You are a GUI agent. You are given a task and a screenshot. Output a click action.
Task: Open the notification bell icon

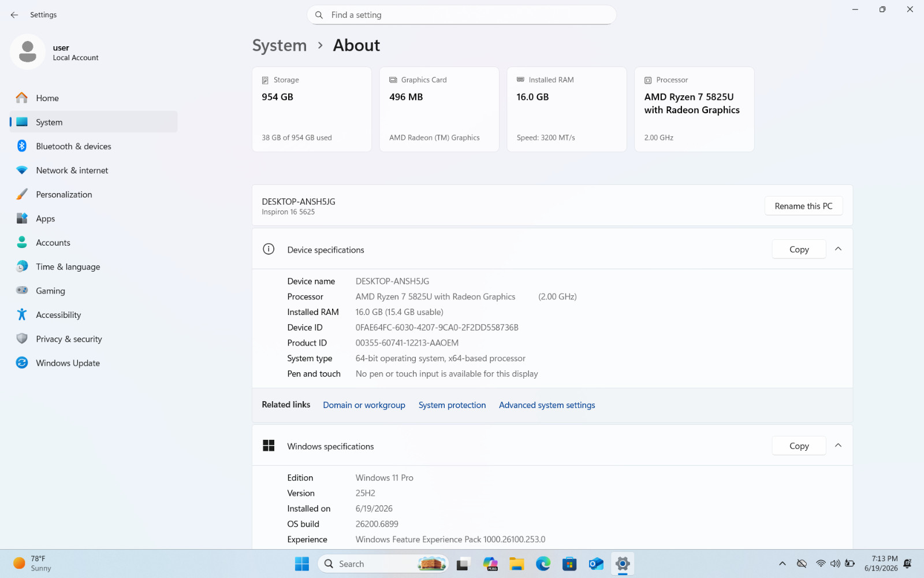908,564
